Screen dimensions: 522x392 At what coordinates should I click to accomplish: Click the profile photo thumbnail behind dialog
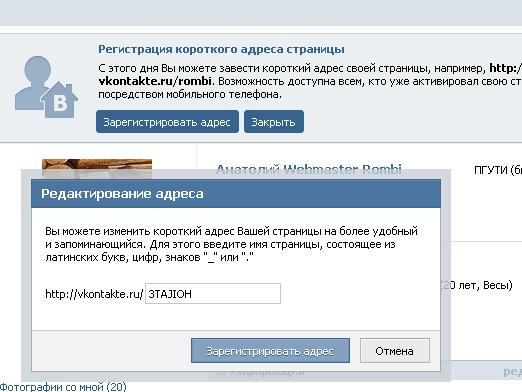(97, 168)
